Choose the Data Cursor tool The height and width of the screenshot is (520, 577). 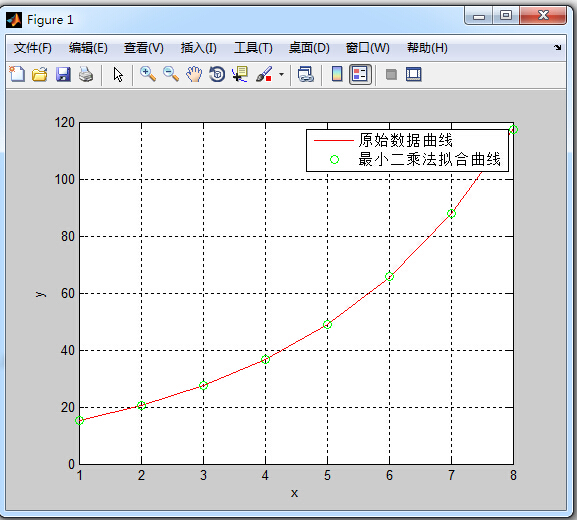click(240, 74)
